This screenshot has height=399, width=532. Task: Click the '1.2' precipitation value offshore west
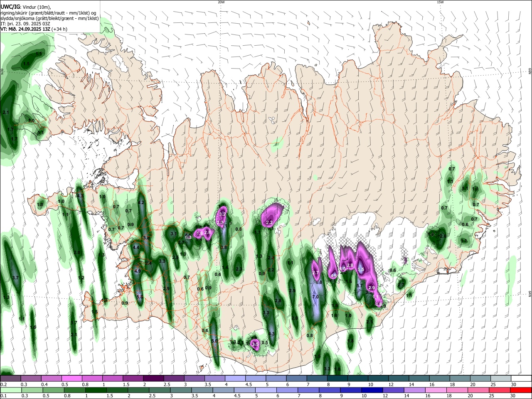coord(81,278)
